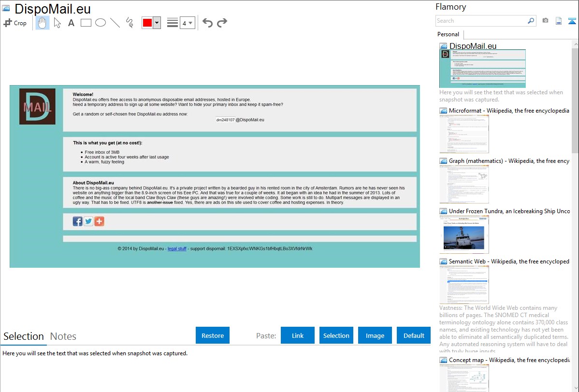Switch to the Selection tab
579x392 pixels.
[24, 336]
